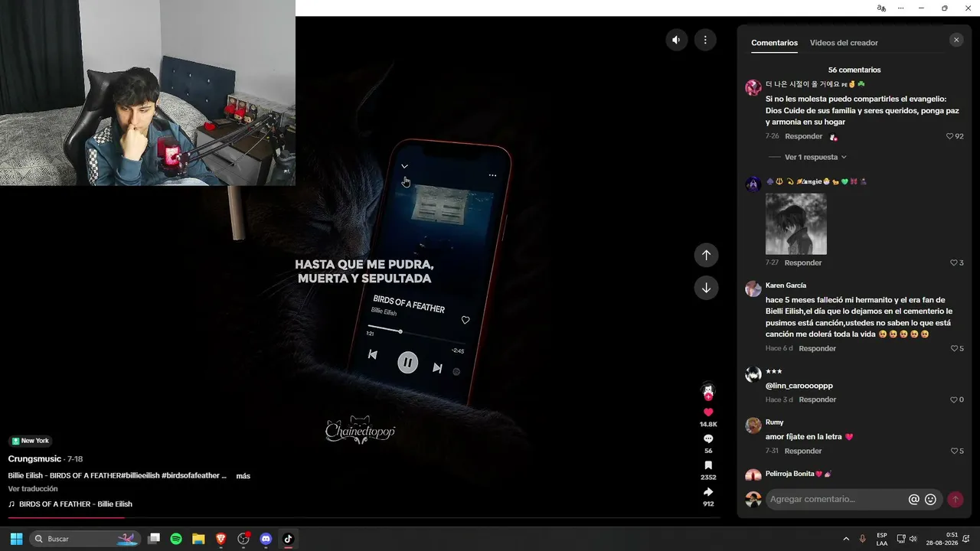Switch to Discord in the taskbar

tap(266, 539)
